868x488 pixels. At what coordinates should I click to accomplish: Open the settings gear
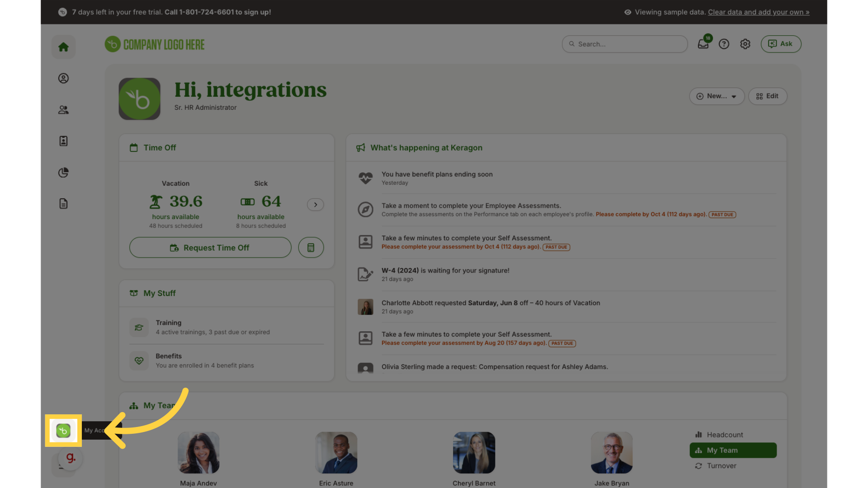tap(745, 44)
